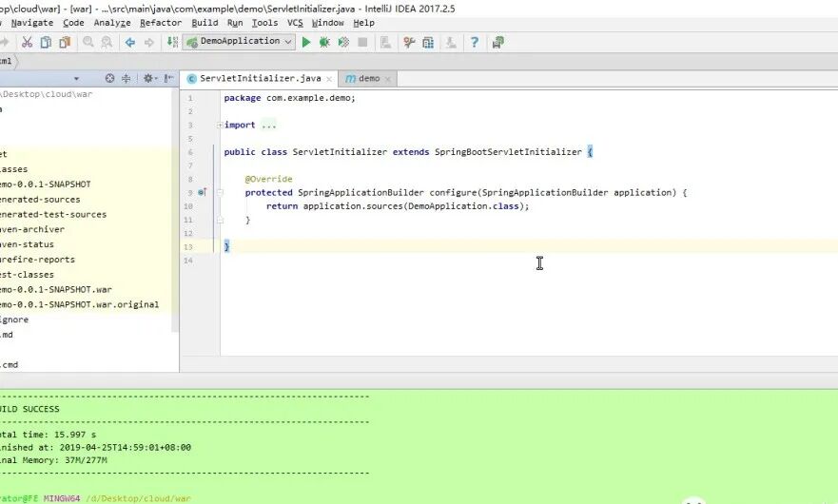The image size is (838, 504).
Task: Open the Run menu
Action: (235, 23)
